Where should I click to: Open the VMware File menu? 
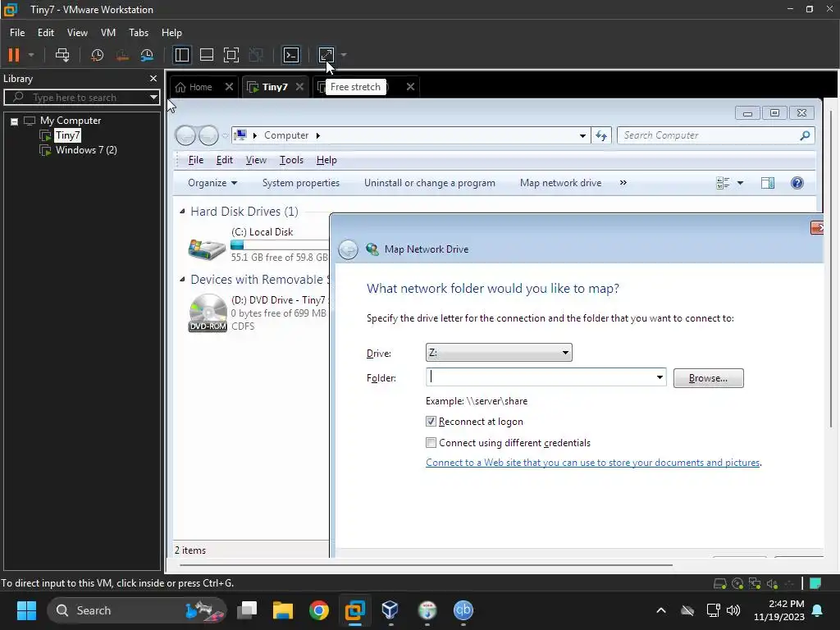(x=17, y=33)
